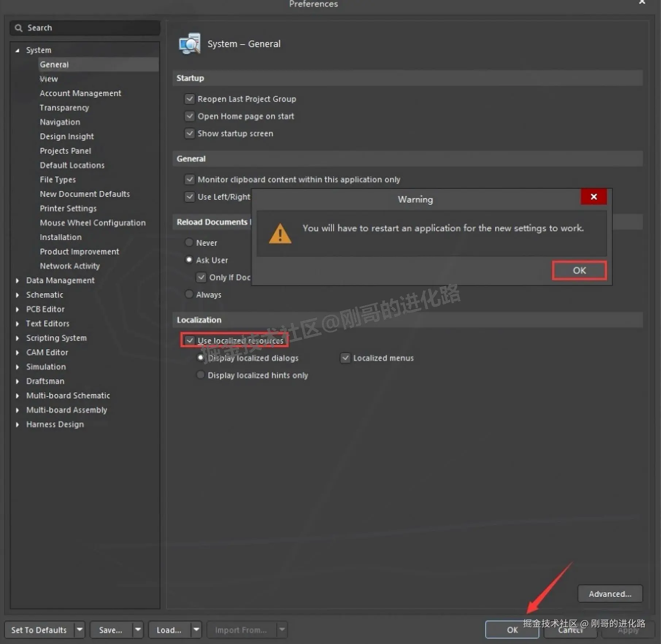Viewport: 661px width, 644px height.
Task: Click the System – General page icon
Action: pos(189,44)
